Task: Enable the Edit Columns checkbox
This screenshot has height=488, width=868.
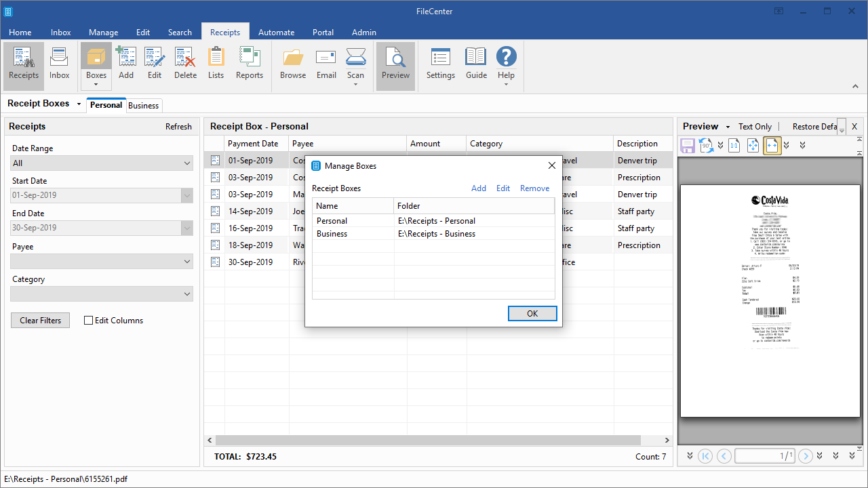Action: click(x=88, y=321)
